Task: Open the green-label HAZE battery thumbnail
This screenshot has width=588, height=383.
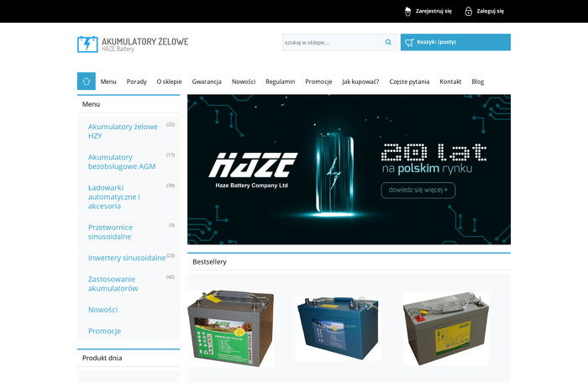Action: (x=231, y=328)
